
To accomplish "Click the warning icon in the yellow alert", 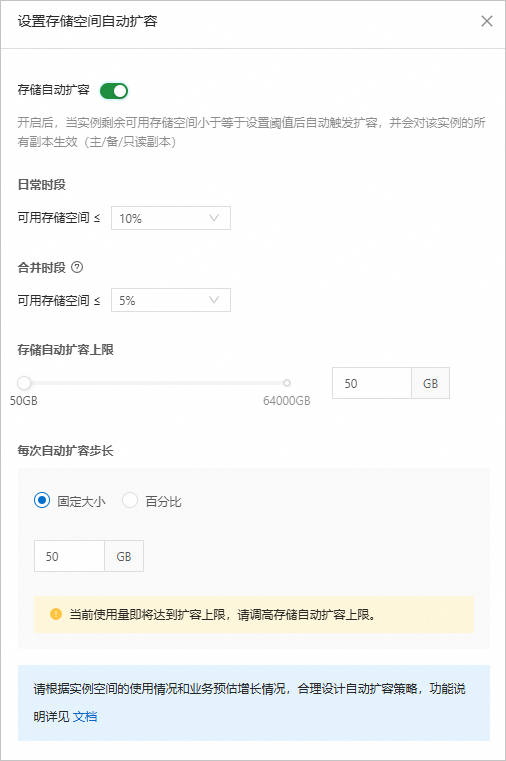I will (56, 614).
